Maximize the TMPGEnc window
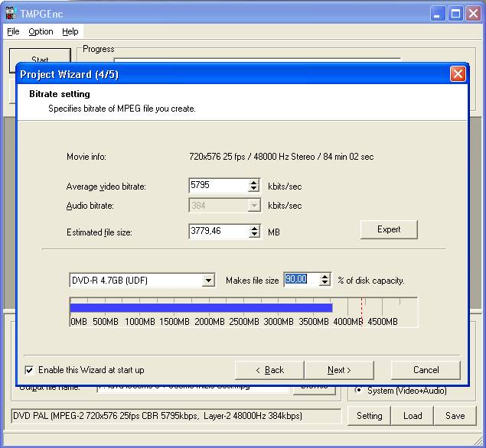The width and height of the screenshot is (486, 448). click(x=455, y=14)
